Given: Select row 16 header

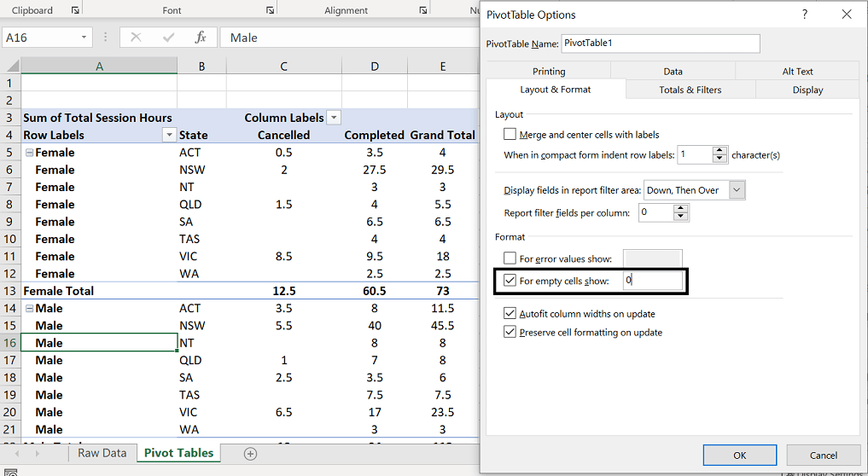Looking at the screenshot, I should (x=10, y=343).
